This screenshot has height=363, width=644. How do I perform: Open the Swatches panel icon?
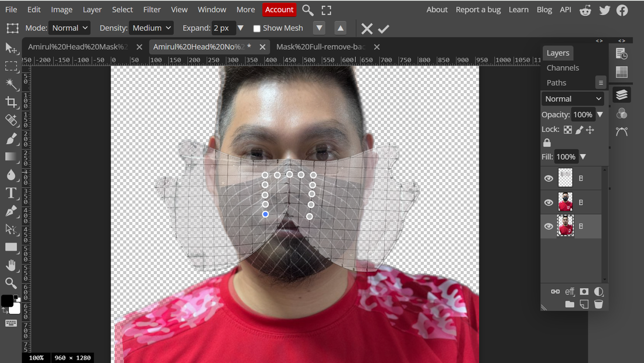(621, 72)
